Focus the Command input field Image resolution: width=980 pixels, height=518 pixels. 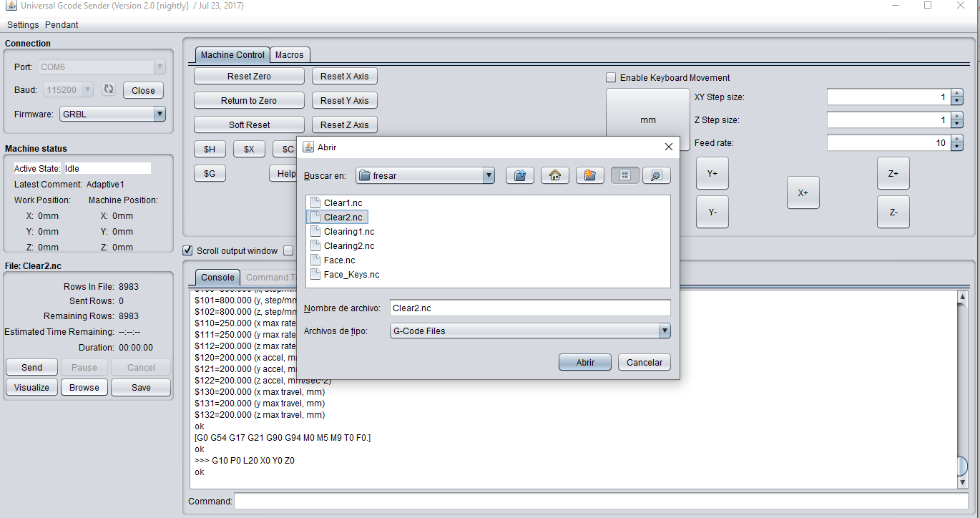point(601,502)
